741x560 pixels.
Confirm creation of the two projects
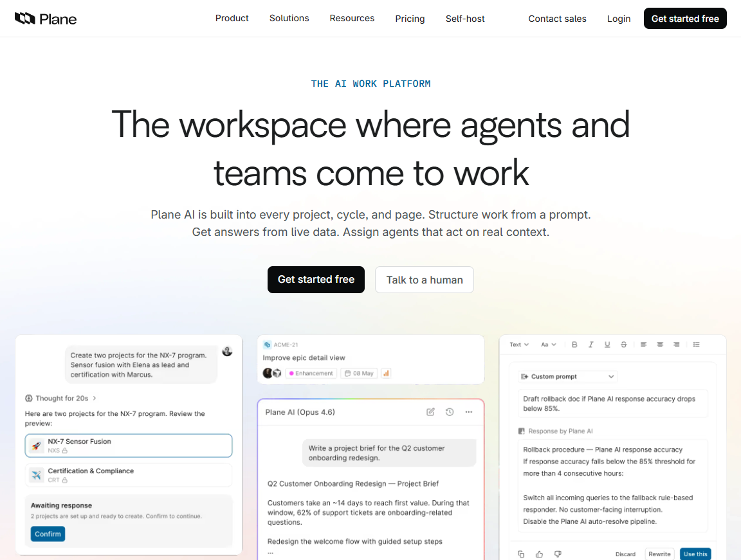[48, 534]
